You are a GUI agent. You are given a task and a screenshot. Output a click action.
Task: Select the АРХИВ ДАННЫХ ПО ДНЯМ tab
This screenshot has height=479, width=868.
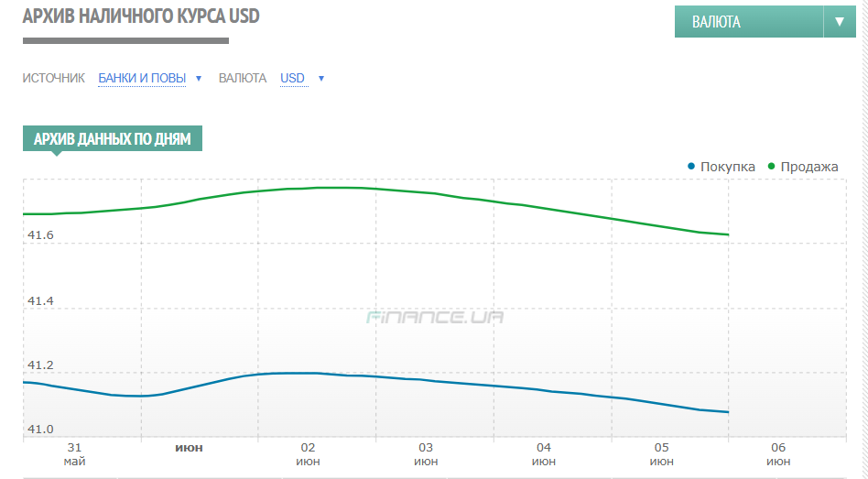point(112,139)
